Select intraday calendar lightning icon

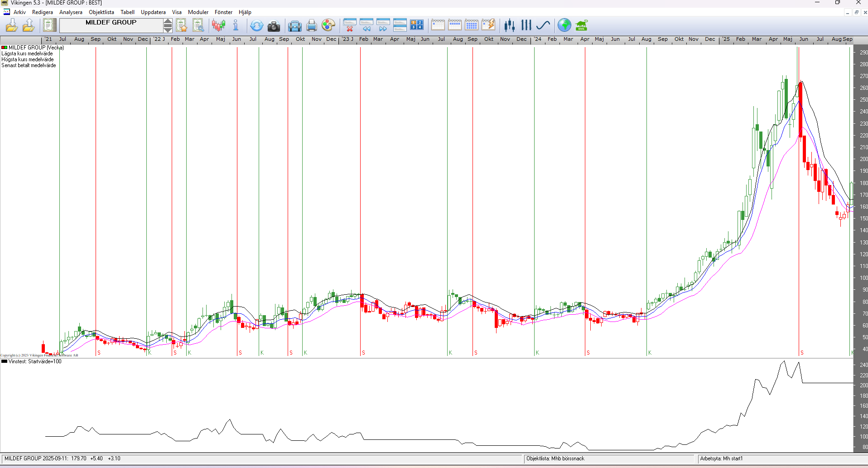point(488,25)
